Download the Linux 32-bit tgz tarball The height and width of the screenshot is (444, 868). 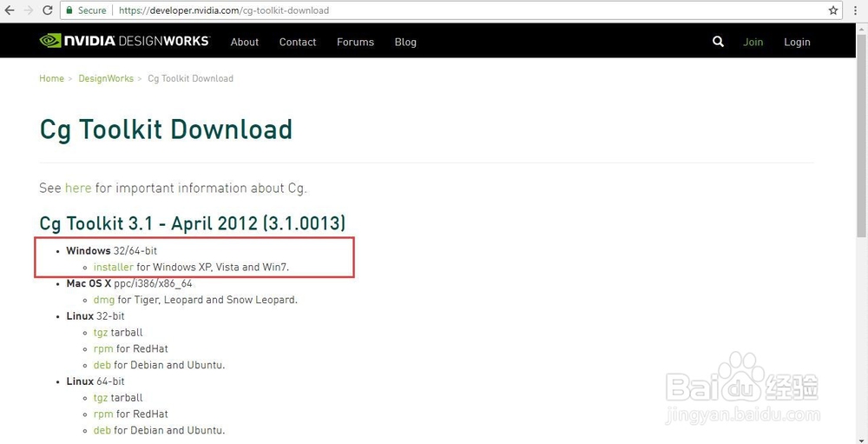coord(101,333)
